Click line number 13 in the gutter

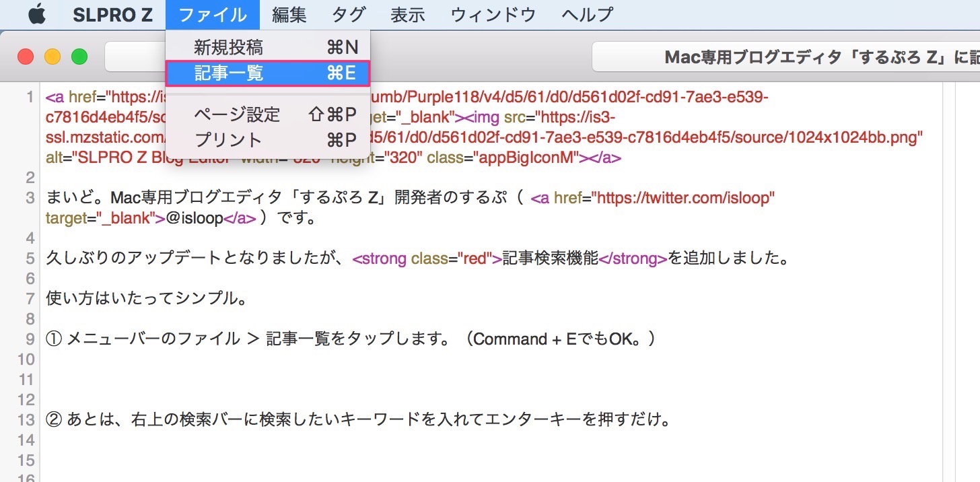pos(26,420)
